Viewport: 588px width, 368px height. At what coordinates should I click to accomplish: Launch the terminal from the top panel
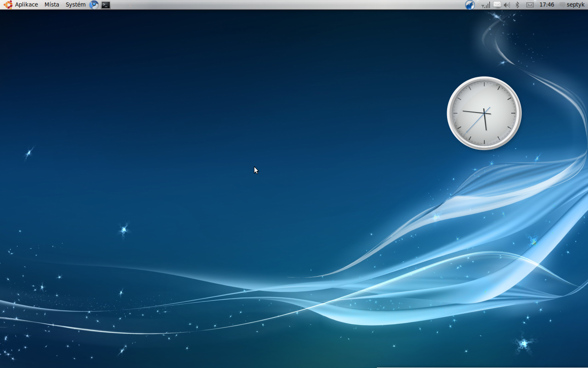[106, 5]
